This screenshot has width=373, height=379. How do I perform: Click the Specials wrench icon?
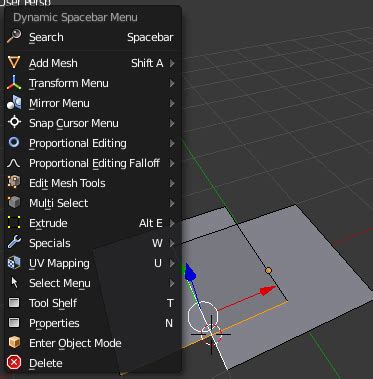(x=14, y=242)
